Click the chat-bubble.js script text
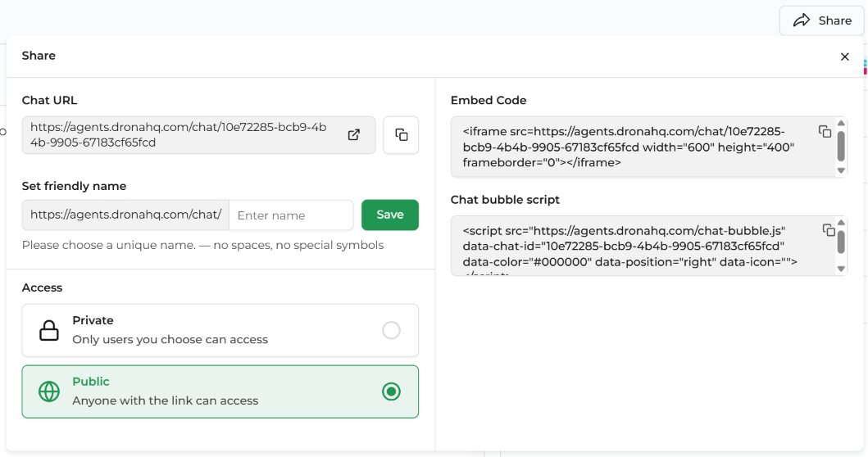 point(630,247)
